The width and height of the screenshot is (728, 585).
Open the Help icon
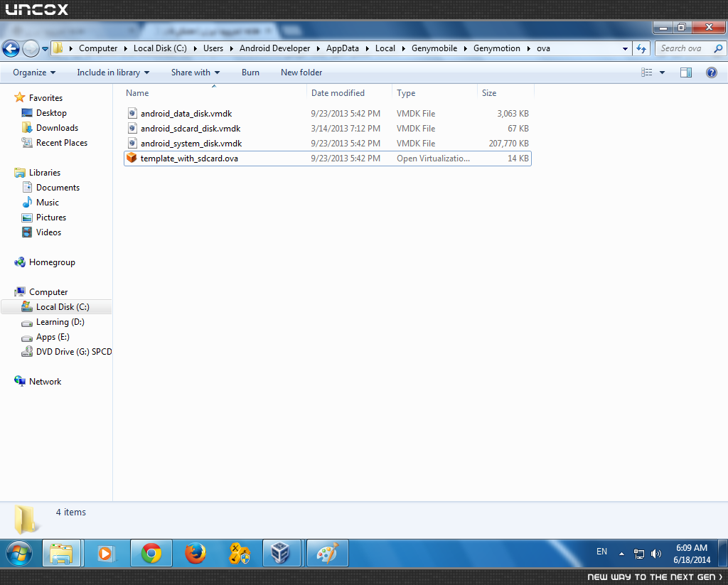point(711,73)
